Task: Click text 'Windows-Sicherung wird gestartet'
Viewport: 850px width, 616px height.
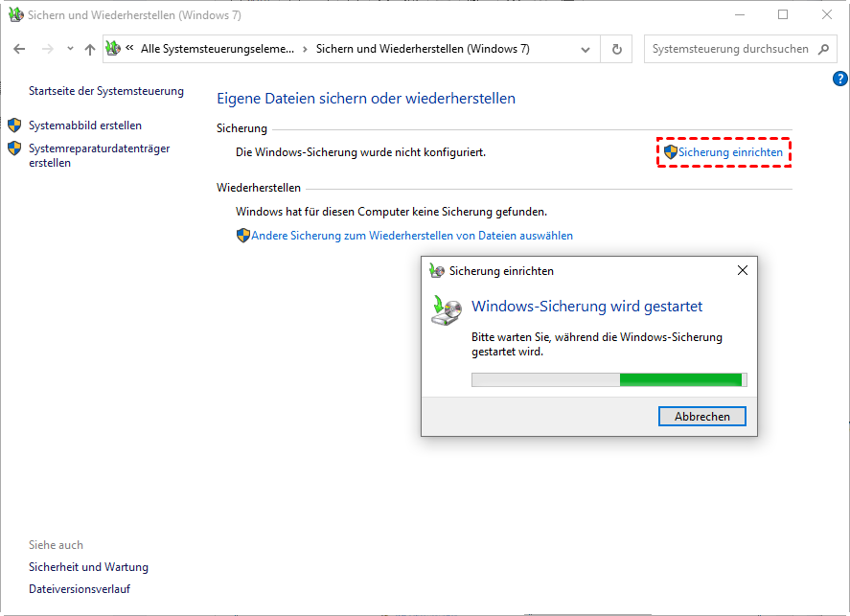Action: (586, 307)
